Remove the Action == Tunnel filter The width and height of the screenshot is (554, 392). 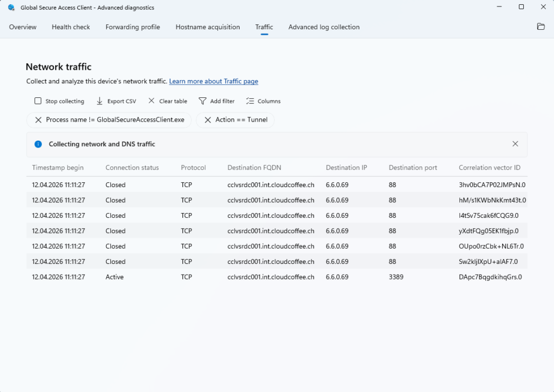(208, 120)
